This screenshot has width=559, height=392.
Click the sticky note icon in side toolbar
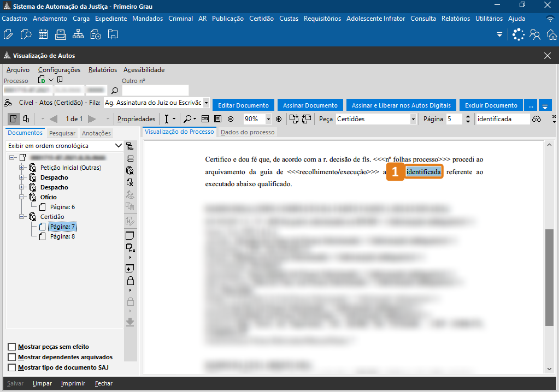click(x=130, y=236)
